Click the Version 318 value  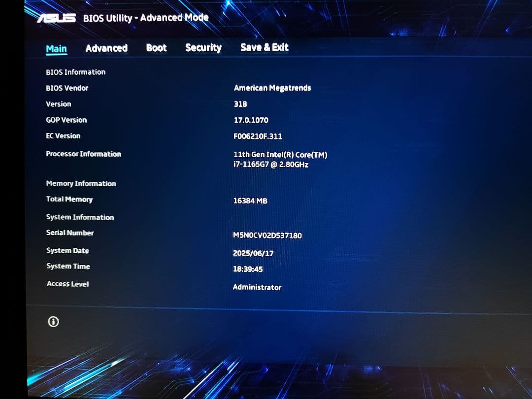(239, 104)
